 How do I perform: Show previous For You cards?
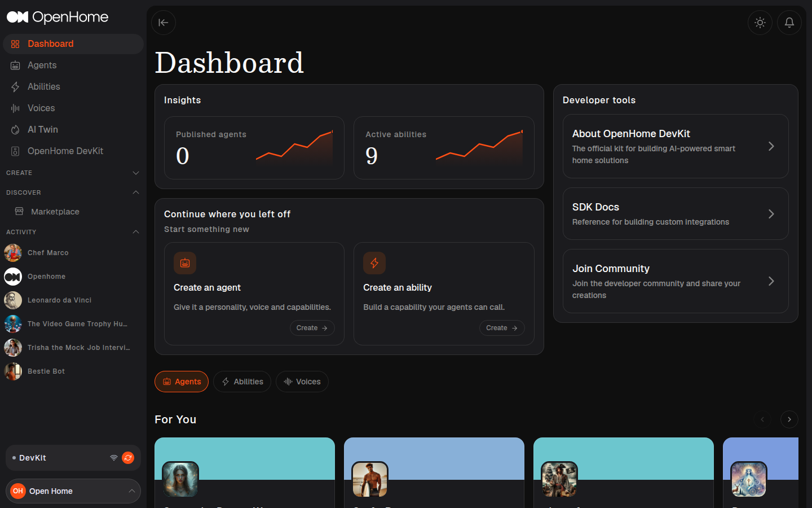click(762, 419)
